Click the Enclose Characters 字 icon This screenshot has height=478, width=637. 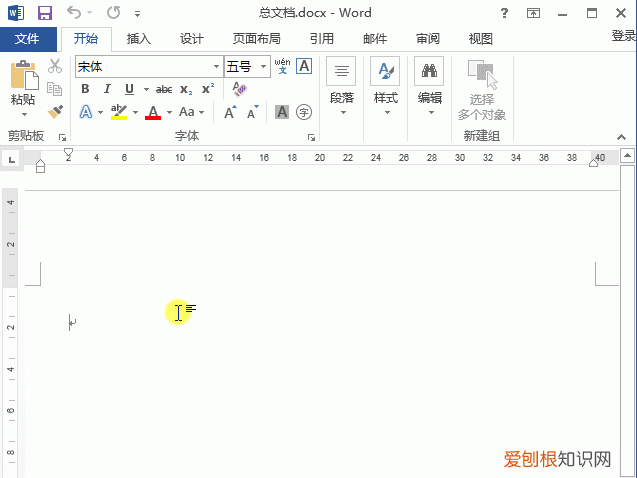[x=304, y=112]
